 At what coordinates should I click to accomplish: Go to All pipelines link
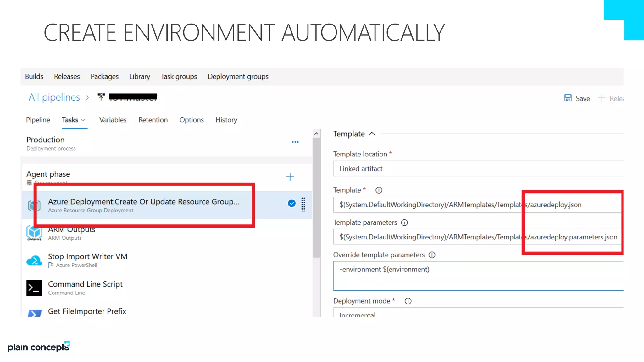pos(54,97)
